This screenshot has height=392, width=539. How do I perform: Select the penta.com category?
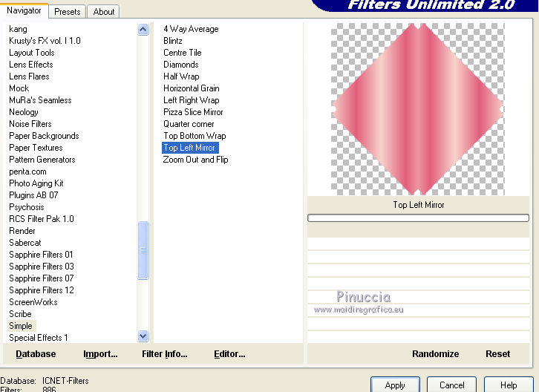(27, 171)
